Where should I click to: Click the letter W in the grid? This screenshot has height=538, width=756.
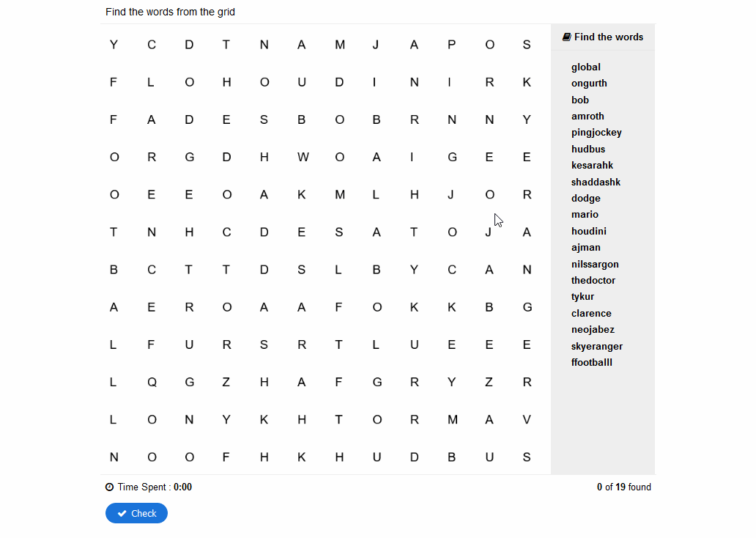tap(303, 158)
